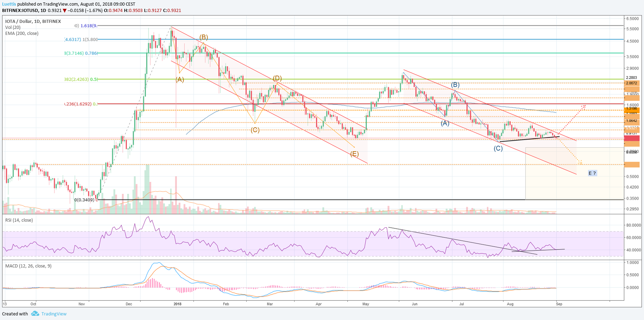This screenshot has width=644, height=320.
Task: Click the orange dotted downward projection arrow tip
Action: (x=580, y=163)
